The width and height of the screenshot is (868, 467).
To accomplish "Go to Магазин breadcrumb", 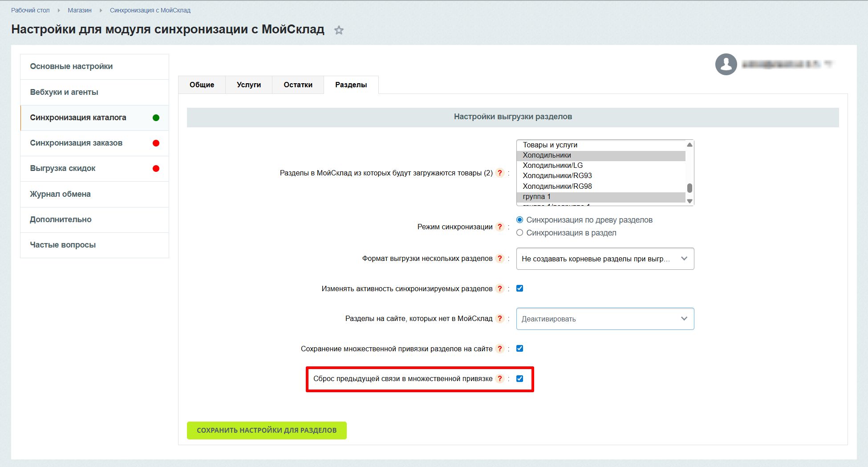I will pyautogui.click(x=80, y=10).
